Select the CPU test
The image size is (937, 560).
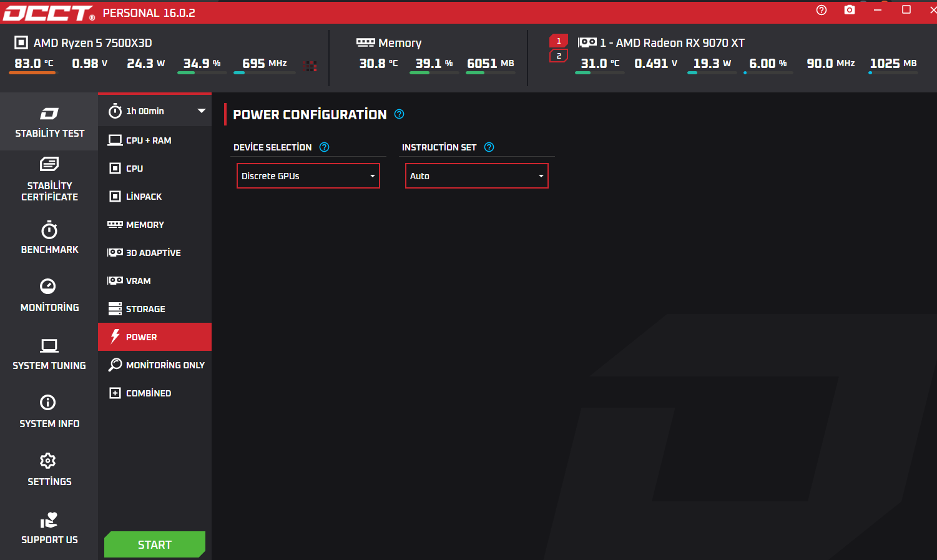point(155,169)
